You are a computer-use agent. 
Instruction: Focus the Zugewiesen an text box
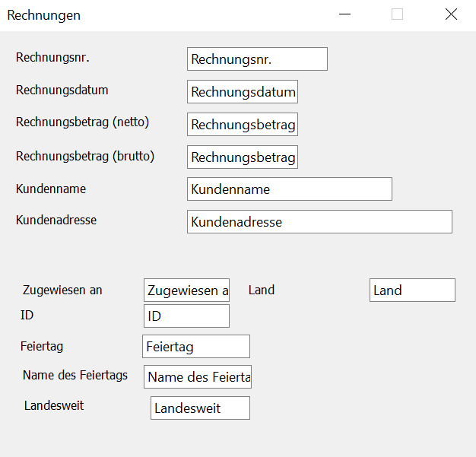[186, 290]
